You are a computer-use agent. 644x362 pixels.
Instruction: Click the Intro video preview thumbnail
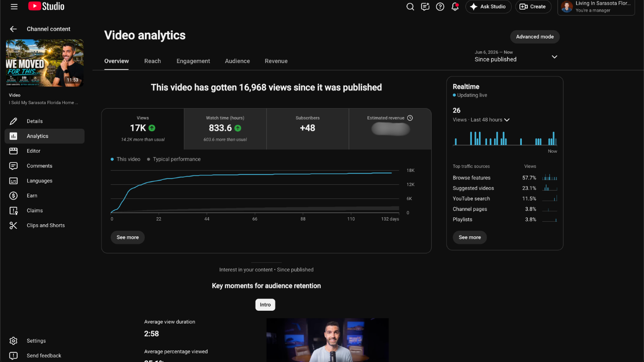[328, 340]
